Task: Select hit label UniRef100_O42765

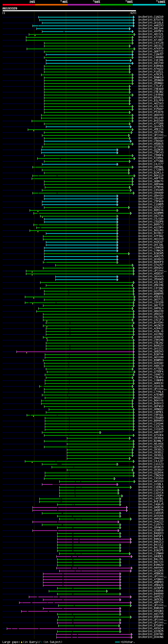Action: pos(151,317)
